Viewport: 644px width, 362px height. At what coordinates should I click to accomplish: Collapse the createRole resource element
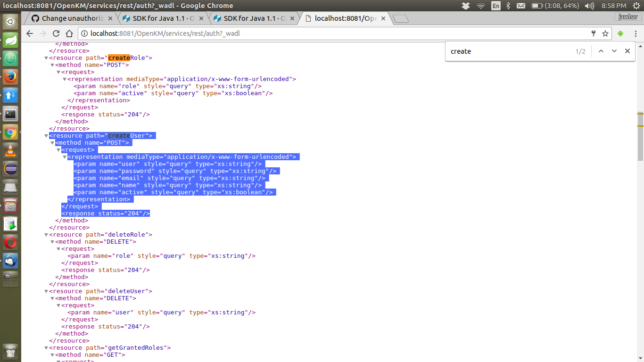pyautogui.click(x=46, y=58)
